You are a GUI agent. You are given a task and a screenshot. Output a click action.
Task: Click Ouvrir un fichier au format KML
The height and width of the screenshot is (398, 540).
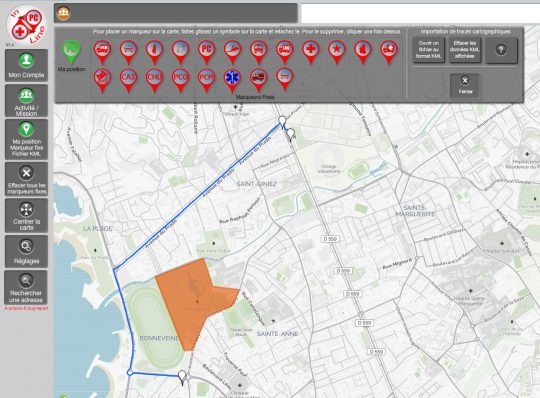pyautogui.click(x=428, y=50)
